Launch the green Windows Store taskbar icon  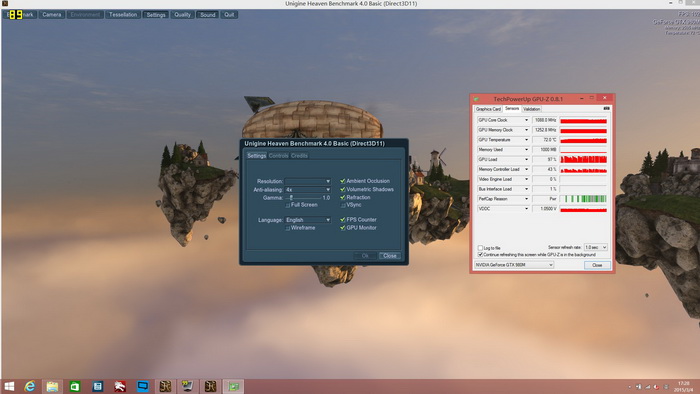75,386
